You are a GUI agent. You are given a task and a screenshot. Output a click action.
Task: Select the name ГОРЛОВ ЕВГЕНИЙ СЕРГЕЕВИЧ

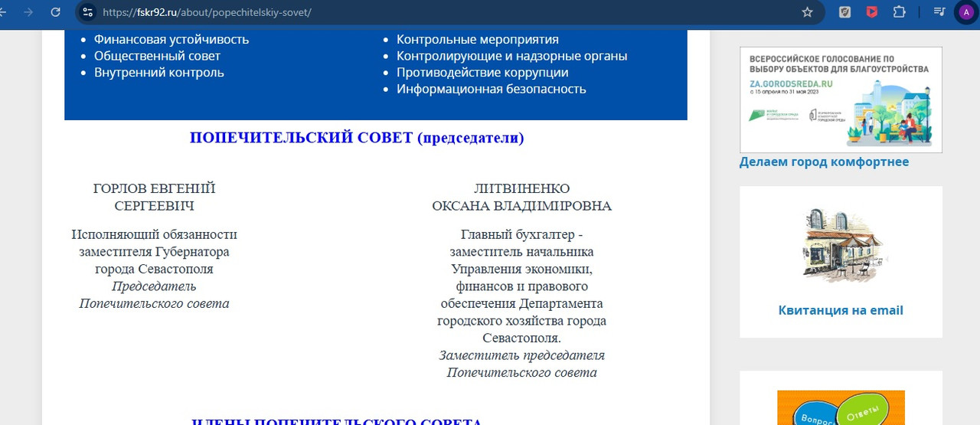154,197
